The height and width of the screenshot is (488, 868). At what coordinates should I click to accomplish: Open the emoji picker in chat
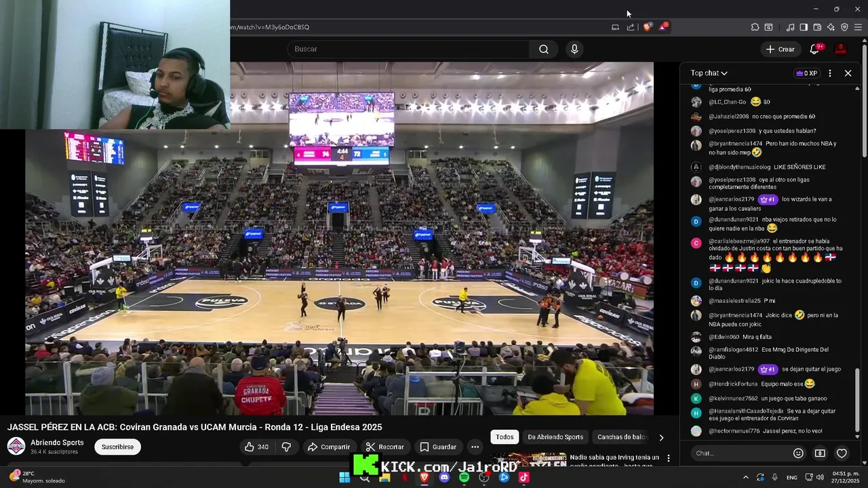pyautogui.click(x=798, y=453)
